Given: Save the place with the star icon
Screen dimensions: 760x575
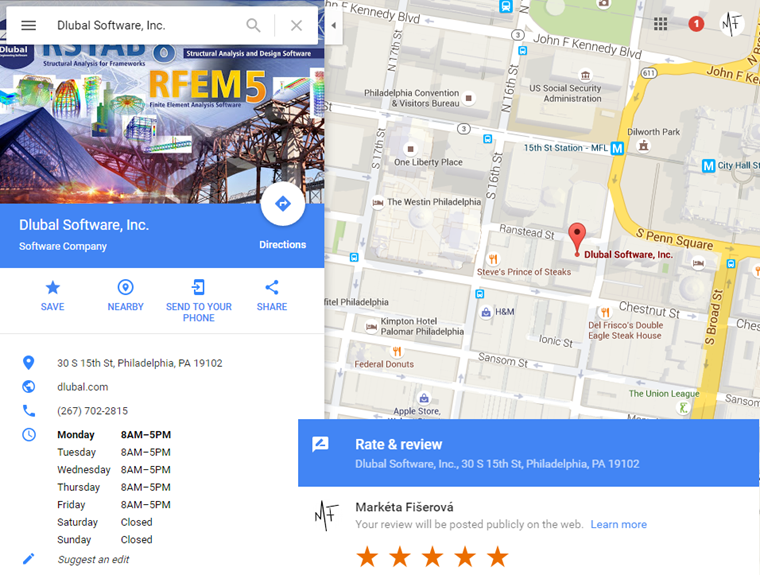Looking at the screenshot, I should coord(52,288).
